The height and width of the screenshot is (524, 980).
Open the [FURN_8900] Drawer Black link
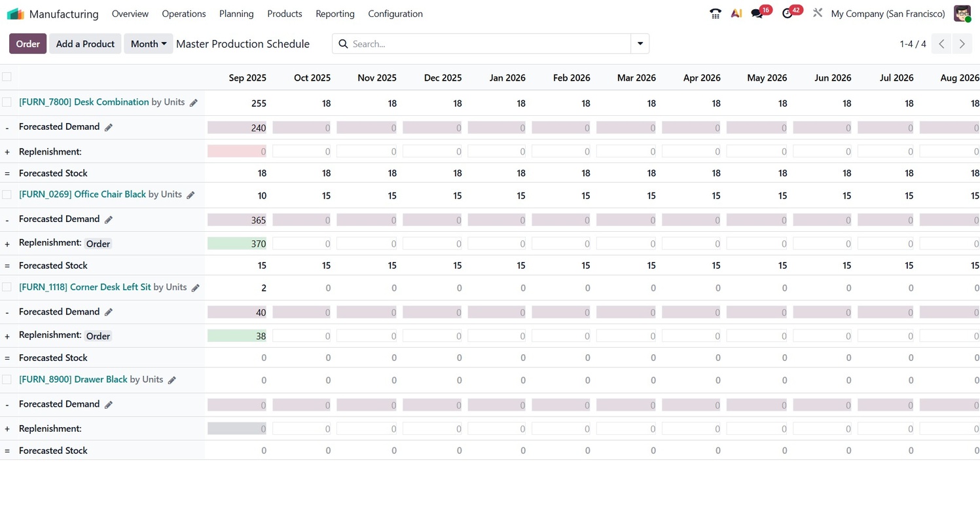(x=73, y=379)
